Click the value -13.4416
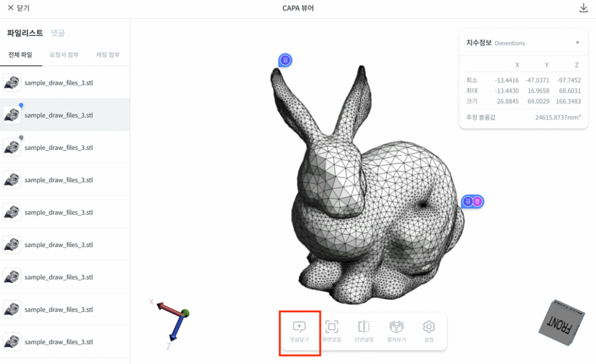Screen dimensions: 596x364 (507, 80)
